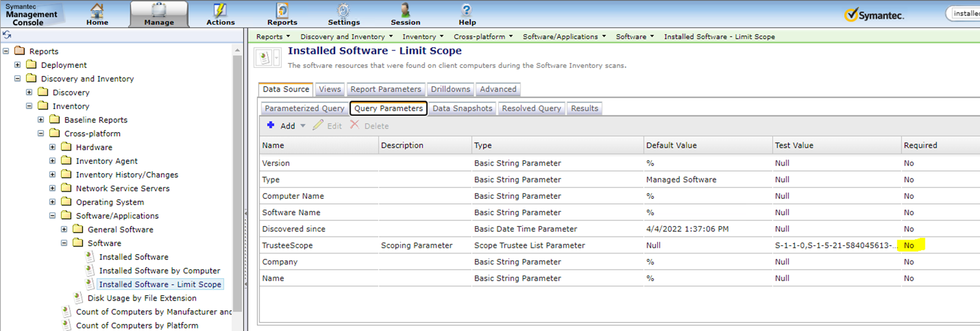Screen dimensions: 980x331
Task: Select Installed Software by Computer report
Action: (x=159, y=270)
